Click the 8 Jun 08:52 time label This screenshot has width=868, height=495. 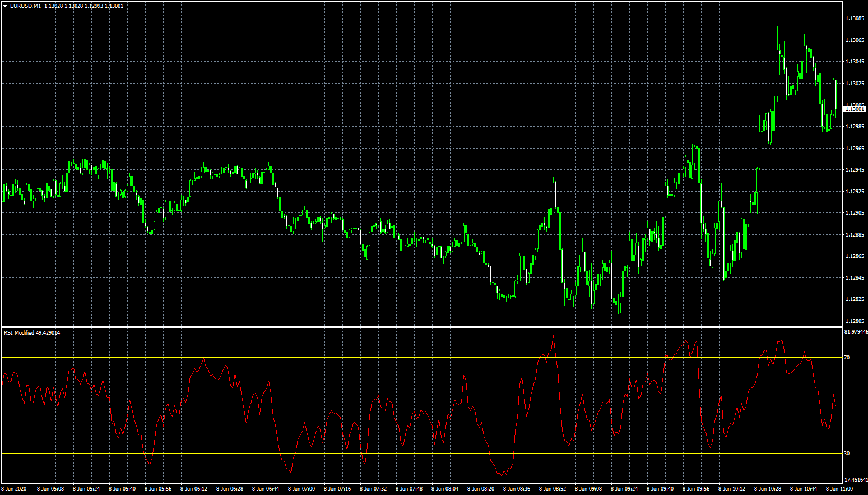(553, 489)
